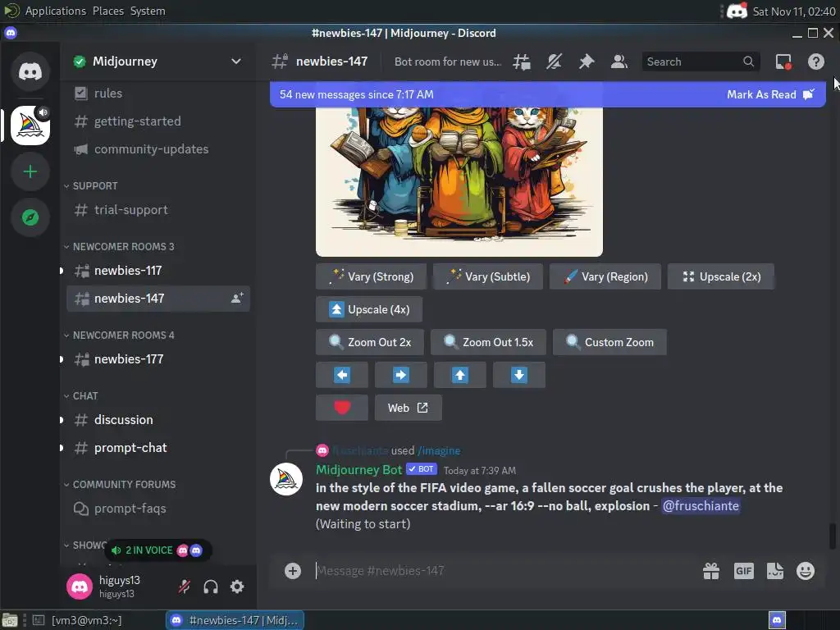The height and width of the screenshot is (630, 840).
Task: Click the @fruschiante mention
Action: (x=701, y=505)
